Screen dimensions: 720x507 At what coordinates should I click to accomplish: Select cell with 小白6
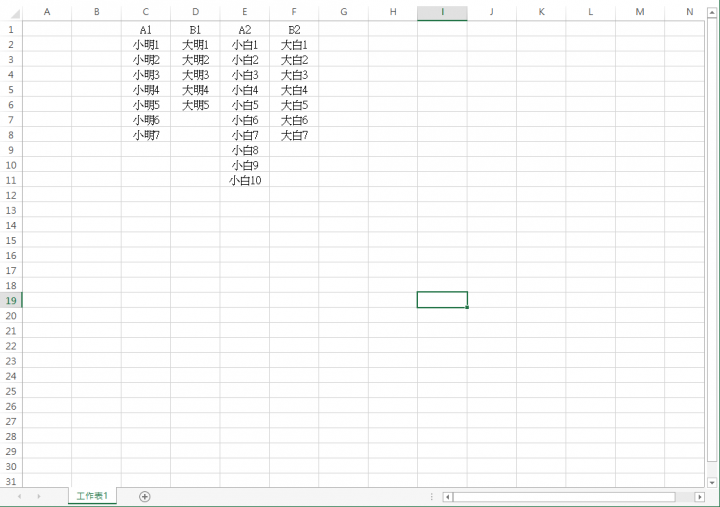pos(245,120)
